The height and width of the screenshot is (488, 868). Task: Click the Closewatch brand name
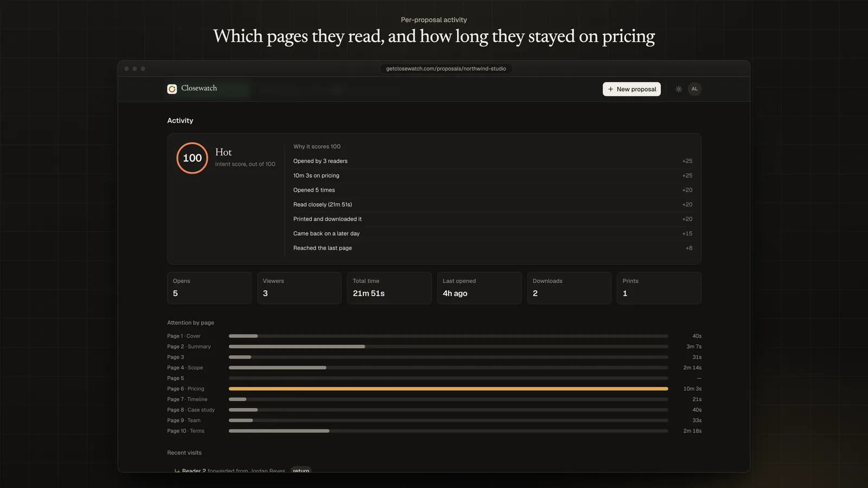(x=199, y=88)
